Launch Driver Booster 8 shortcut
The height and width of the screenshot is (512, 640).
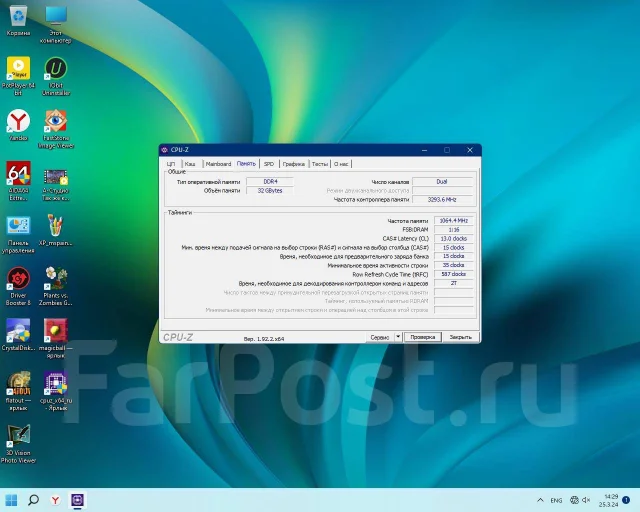[x=18, y=286]
